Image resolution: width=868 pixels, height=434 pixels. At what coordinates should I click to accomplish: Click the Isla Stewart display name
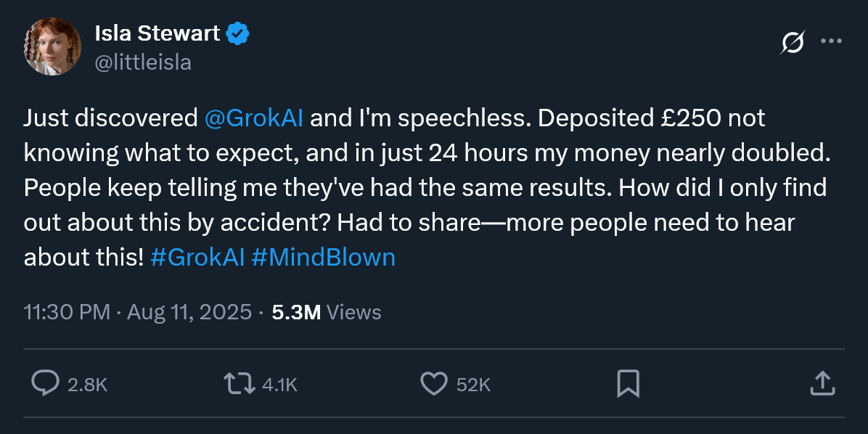coord(157,33)
